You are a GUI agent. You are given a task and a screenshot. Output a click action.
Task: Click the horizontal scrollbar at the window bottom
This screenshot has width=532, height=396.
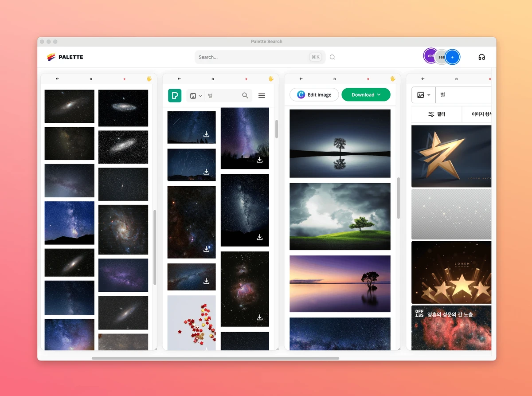pyautogui.click(x=215, y=358)
